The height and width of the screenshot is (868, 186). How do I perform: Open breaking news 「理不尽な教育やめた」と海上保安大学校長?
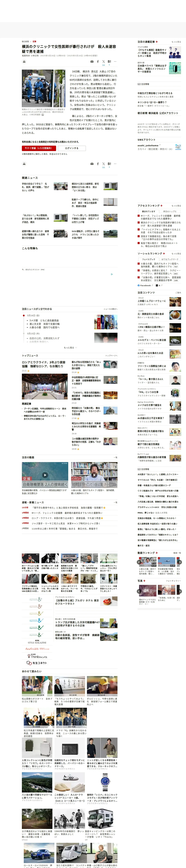pos(67,507)
